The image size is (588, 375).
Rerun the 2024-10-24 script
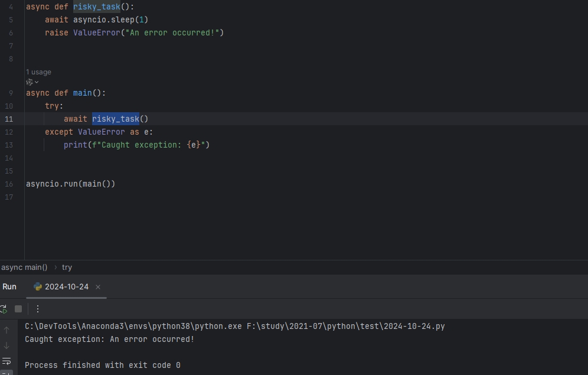pos(4,309)
